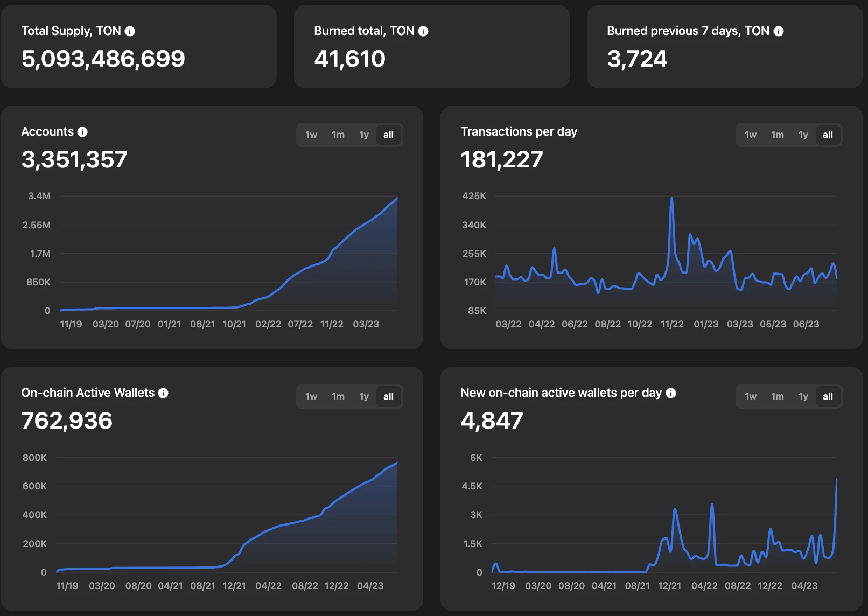Viewport: 868px width, 616px height.
Task: Choose 'all' for New on-chain active wallets chart
Action: [828, 396]
